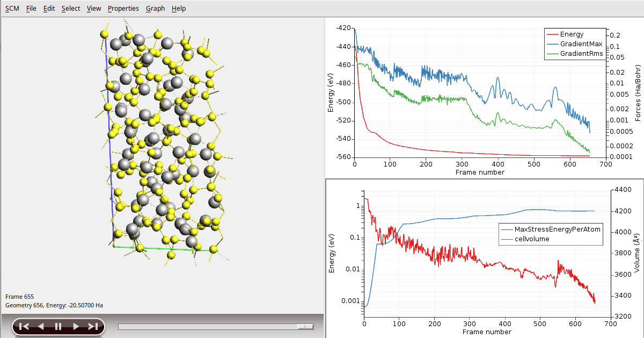Click the Energy legend entry
This screenshot has height=338, width=644.
572,34
